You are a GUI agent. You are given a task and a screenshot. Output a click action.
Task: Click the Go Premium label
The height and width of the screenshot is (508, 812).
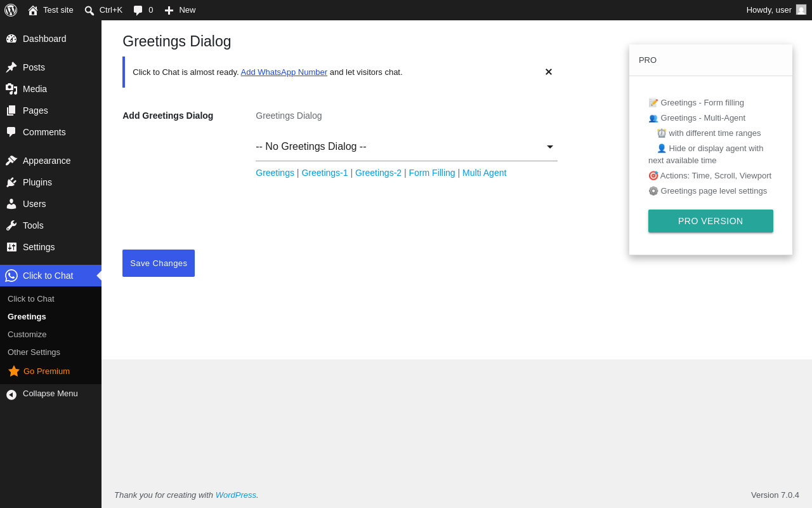coord(47,371)
